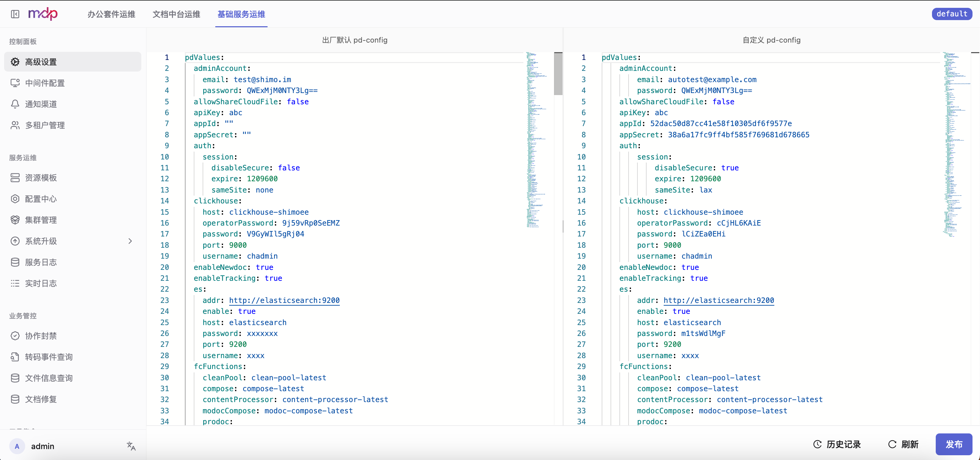Collapse the sidebar with the panel icon
980x460 pixels.
[x=15, y=14]
